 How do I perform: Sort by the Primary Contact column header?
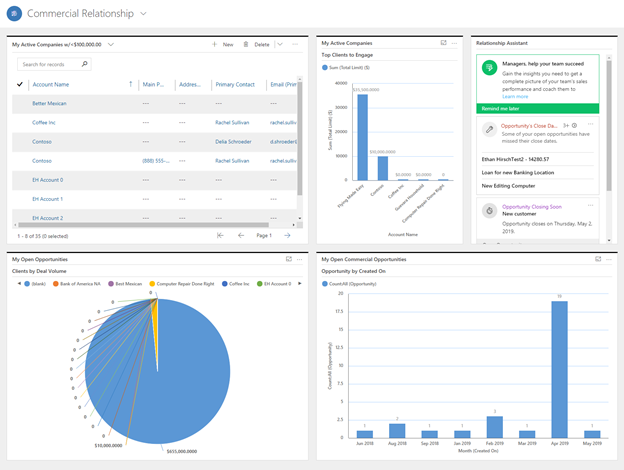point(235,85)
